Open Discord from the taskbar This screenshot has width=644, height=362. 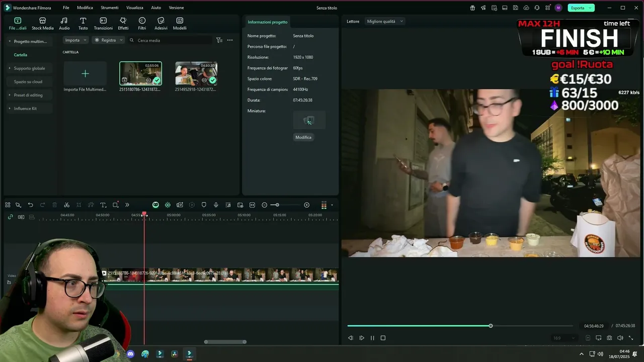coord(131,354)
